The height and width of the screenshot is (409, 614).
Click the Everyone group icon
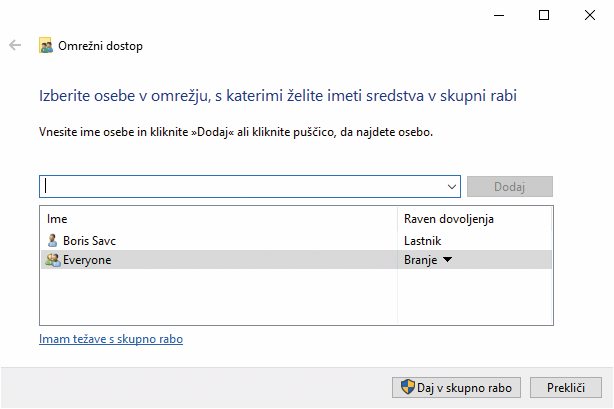coord(53,260)
